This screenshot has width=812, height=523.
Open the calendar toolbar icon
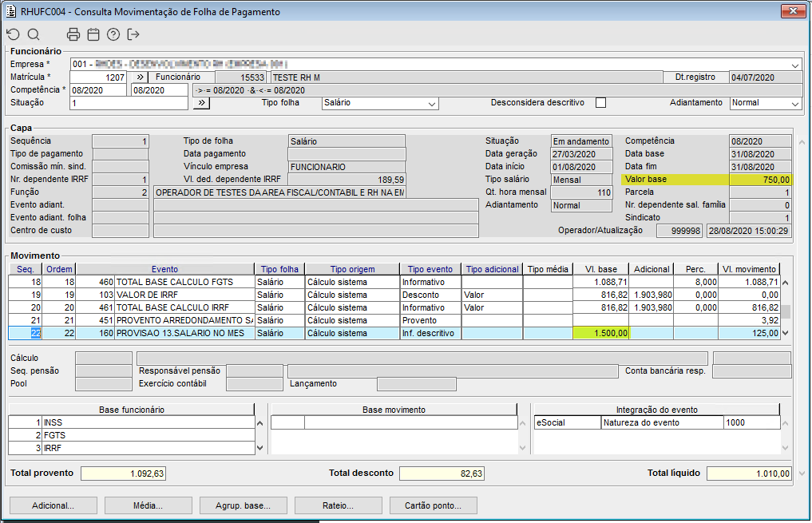click(93, 34)
